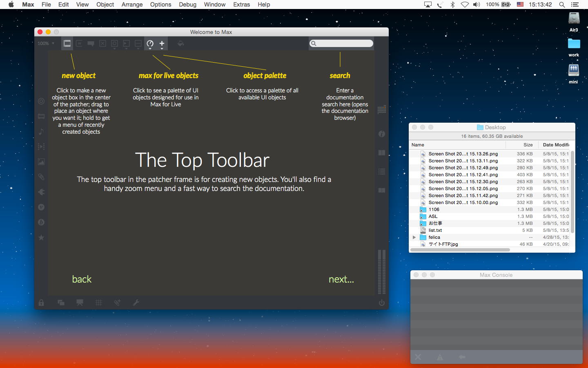Click the new object icon in top toolbar
The height and width of the screenshot is (368, 588).
point(67,43)
